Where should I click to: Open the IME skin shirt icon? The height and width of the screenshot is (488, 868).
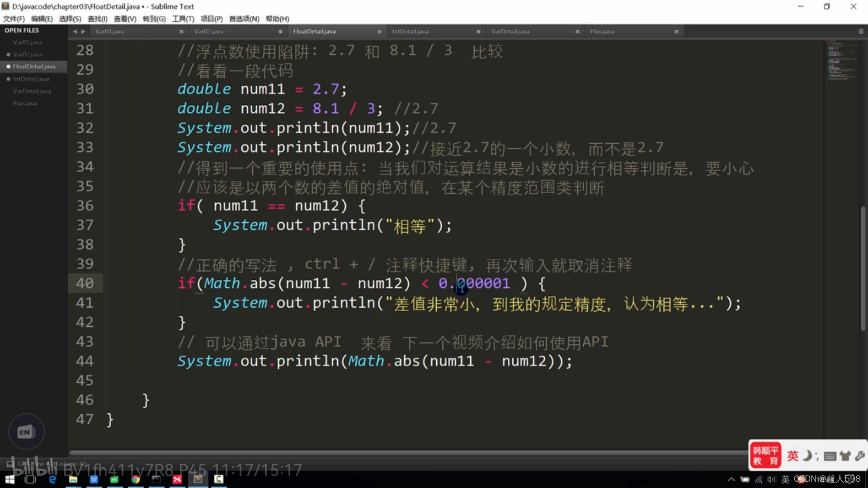[x=845, y=456]
